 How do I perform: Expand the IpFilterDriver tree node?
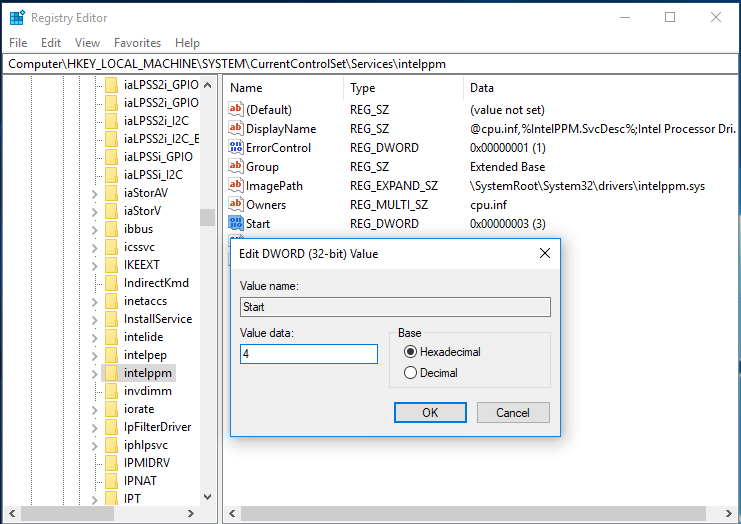click(x=95, y=427)
